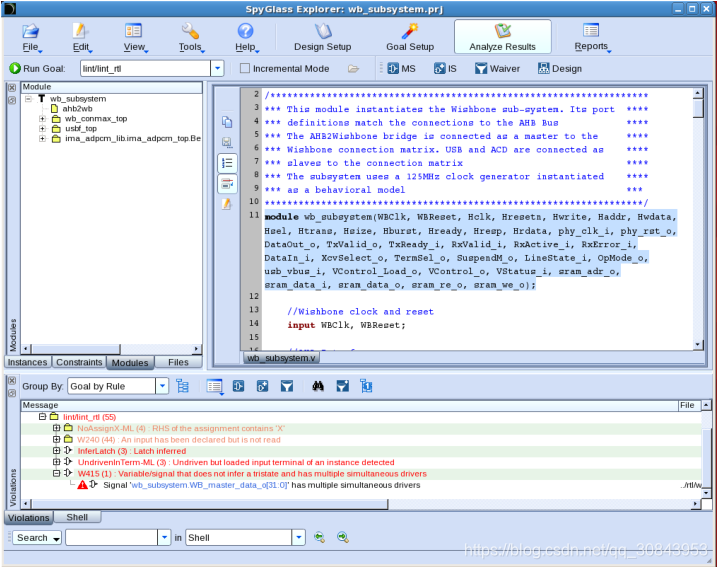The height and width of the screenshot is (569, 718).
Task: Open the IS incremental schematic viewer
Action: click(445, 69)
